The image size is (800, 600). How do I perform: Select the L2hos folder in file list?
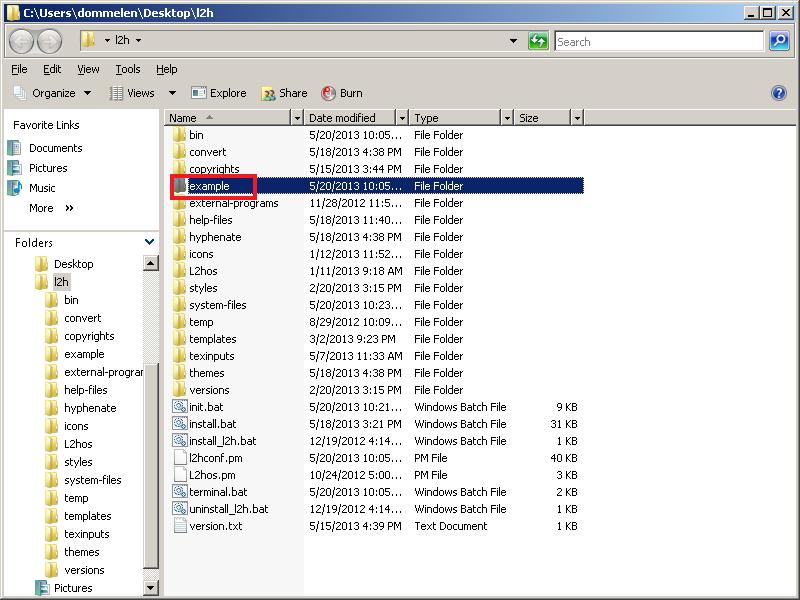[x=203, y=271]
